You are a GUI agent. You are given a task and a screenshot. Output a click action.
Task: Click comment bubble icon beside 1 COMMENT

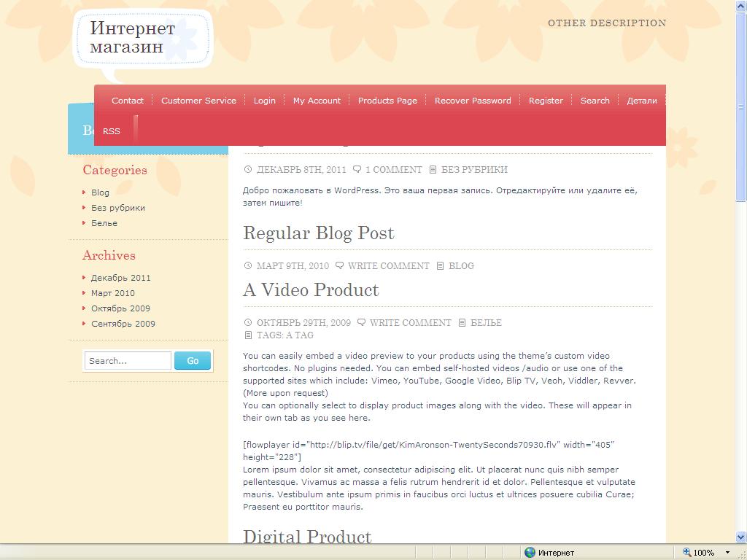[x=357, y=169]
